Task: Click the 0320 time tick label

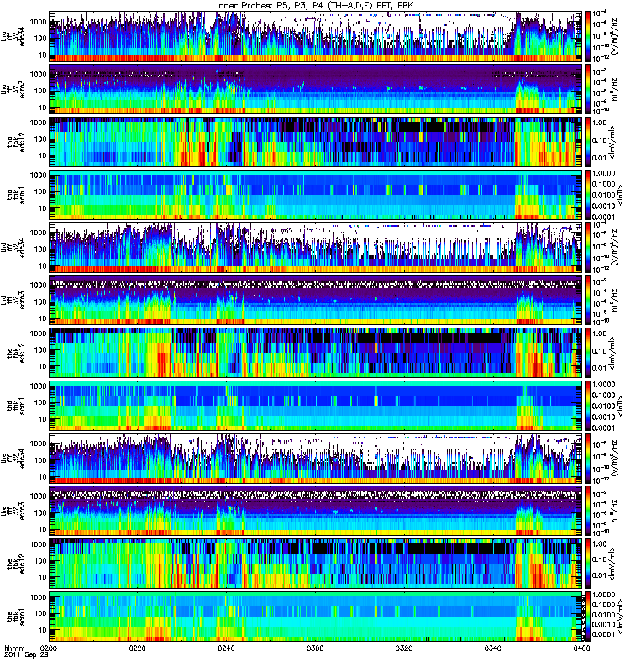Action: [x=404, y=648]
